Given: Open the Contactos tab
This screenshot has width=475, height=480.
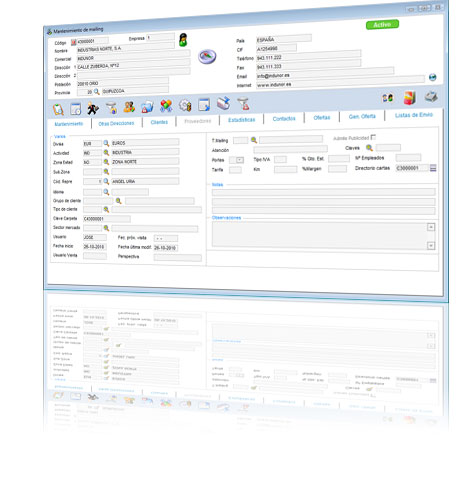Looking at the screenshot, I should tap(284, 118).
